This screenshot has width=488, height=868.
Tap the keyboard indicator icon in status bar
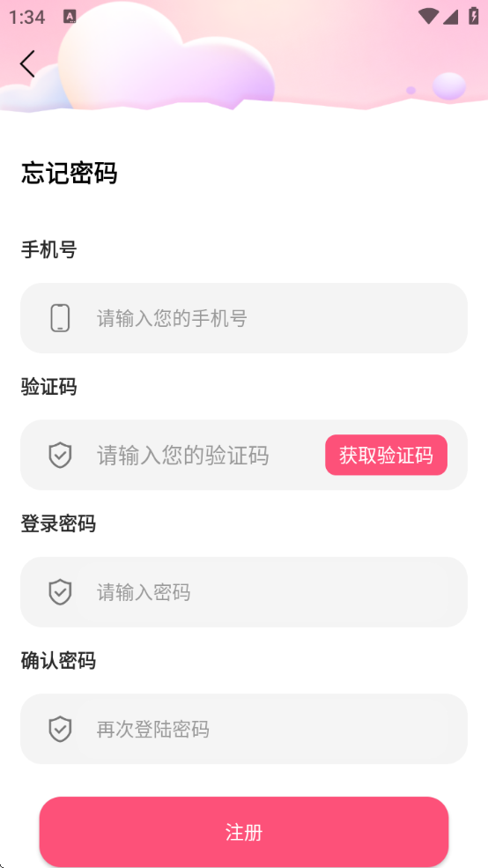(70, 17)
